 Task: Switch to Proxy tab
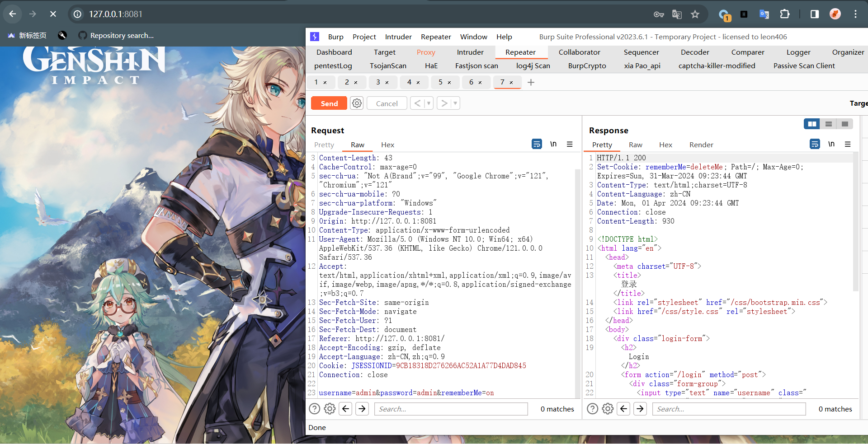(x=426, y=52)
